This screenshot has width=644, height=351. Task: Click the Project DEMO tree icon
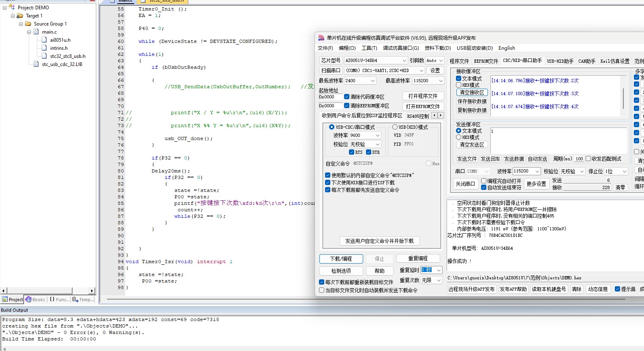tap(12, 7)
